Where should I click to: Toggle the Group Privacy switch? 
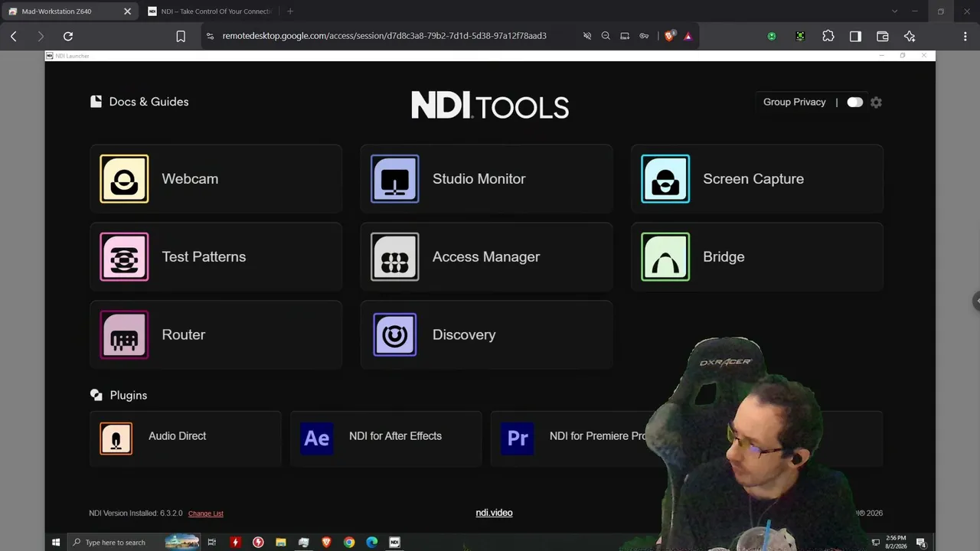(855, 103)
